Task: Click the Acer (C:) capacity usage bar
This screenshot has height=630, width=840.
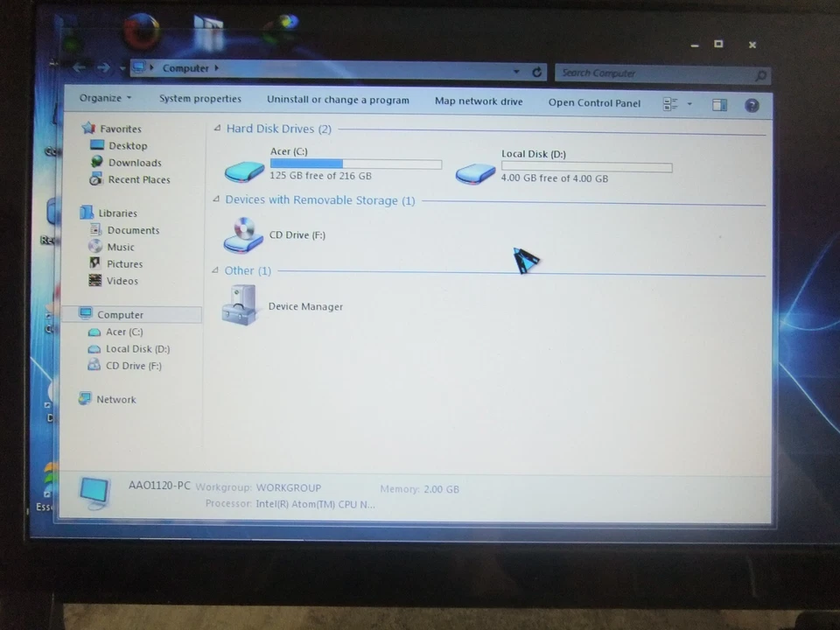Action: [x=355, y=164]
